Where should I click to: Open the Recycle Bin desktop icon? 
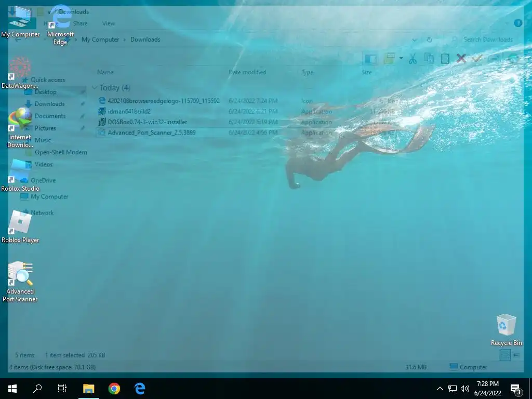point(506,329)
